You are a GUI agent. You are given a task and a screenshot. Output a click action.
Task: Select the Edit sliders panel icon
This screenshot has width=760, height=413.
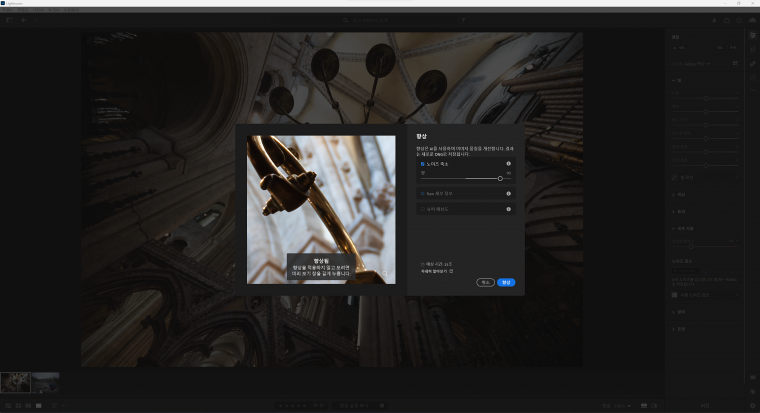coord(752,35)
